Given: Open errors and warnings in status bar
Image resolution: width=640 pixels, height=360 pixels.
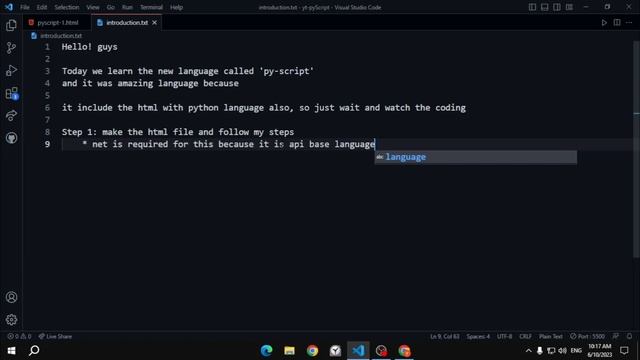Looking at the screenshot, I should click(x=19, y=337).
